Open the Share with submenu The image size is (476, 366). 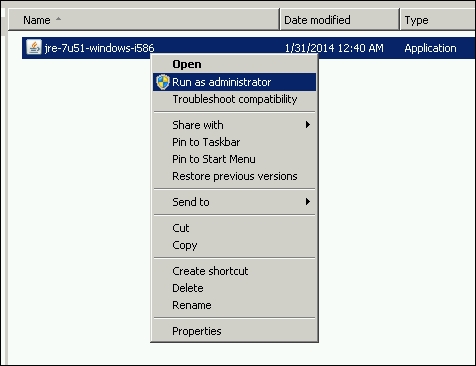tap(234, 125)
